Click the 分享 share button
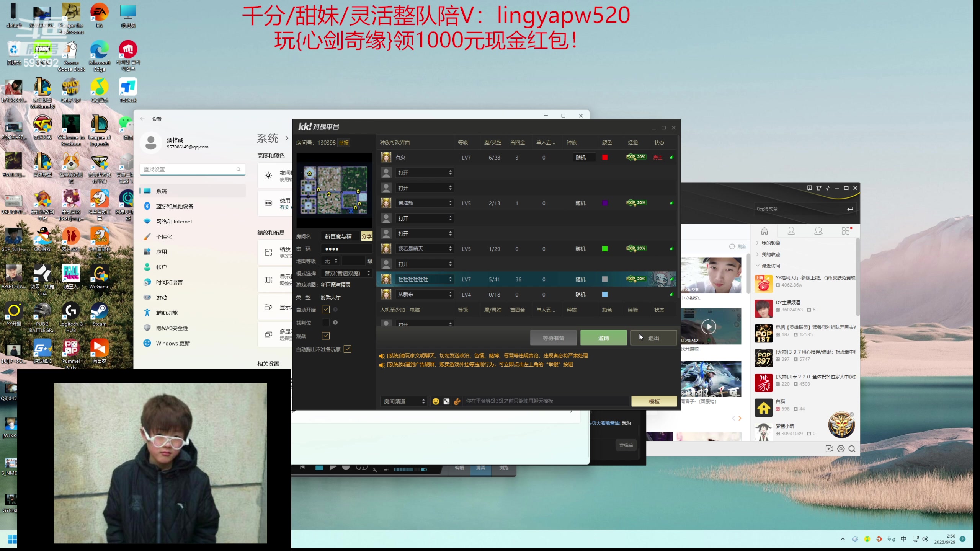The image size is (980, 551). tap(366, 236)
